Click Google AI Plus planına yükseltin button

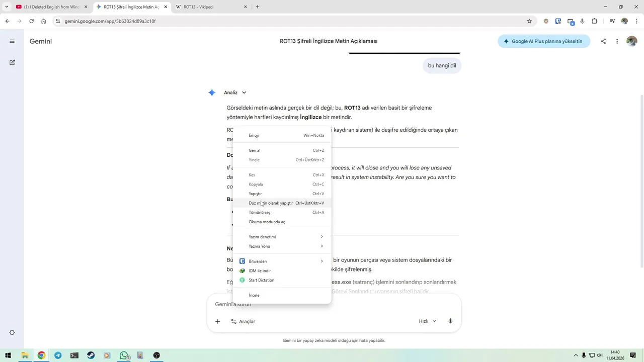click(544, 41)
